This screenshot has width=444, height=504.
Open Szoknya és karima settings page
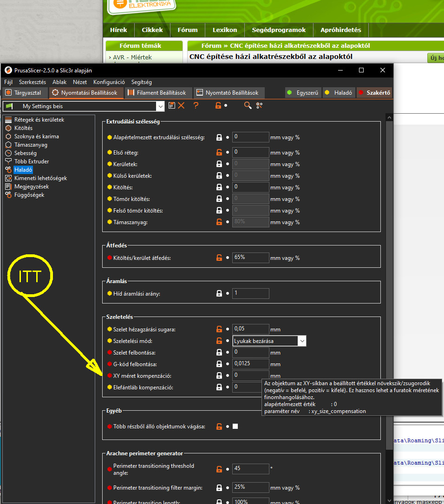(x=36, y=136)
